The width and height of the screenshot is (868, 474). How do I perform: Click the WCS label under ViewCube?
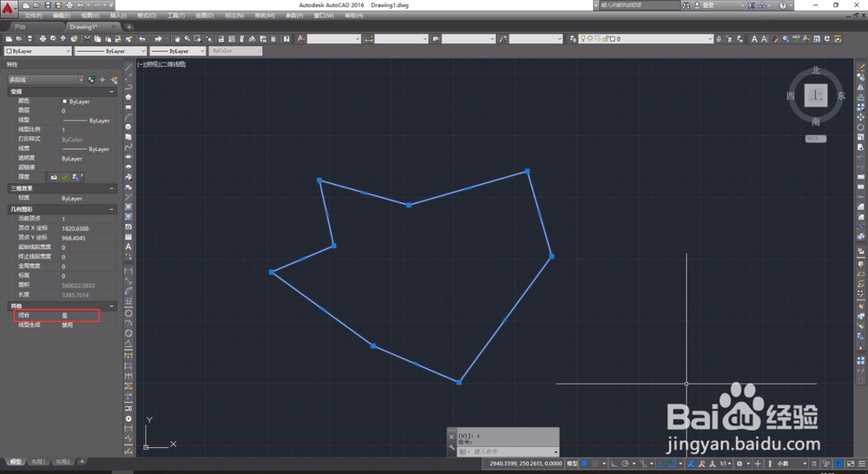pyautogui.click(x=815, y=138)
